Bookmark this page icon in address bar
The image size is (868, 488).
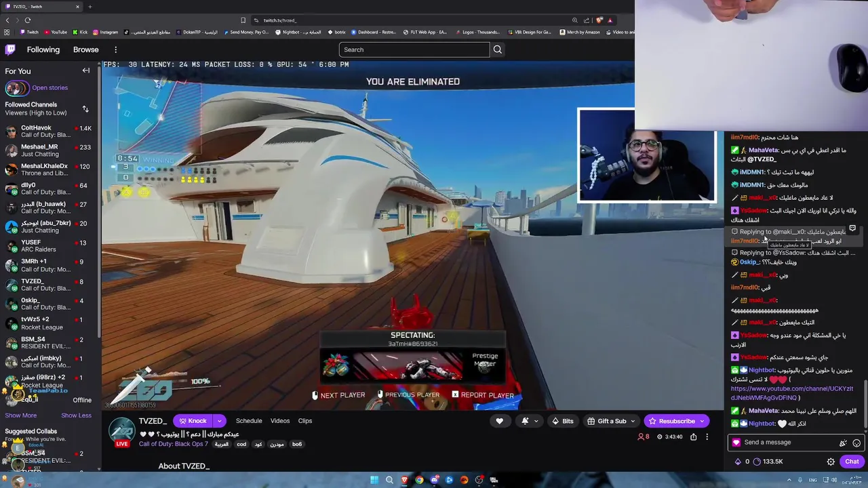tap(243, 20)
